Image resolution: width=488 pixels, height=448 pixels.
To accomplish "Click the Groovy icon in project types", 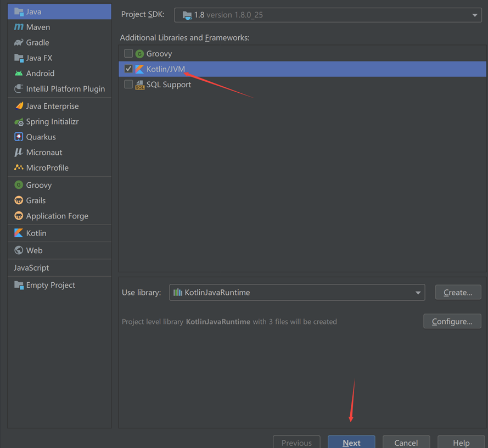I will tap(19, 185).
